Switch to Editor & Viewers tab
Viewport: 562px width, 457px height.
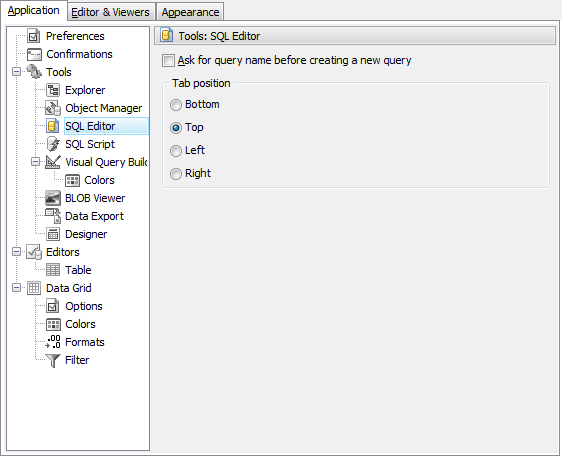[x=110, y=12]
